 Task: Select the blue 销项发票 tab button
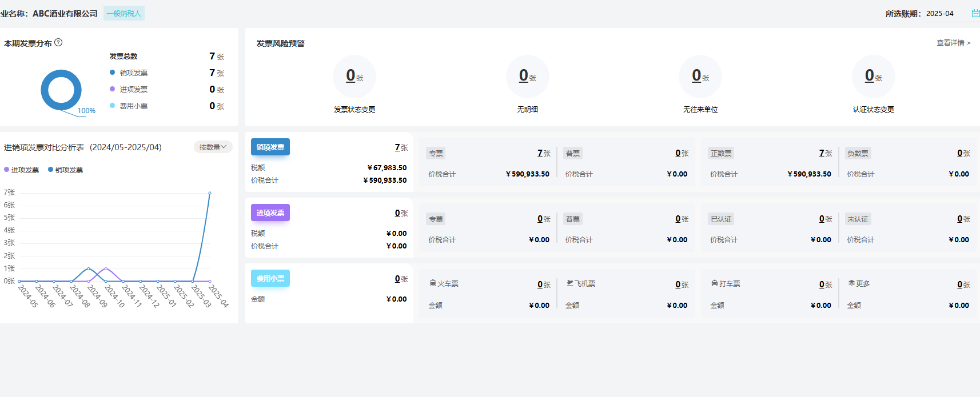270,147
